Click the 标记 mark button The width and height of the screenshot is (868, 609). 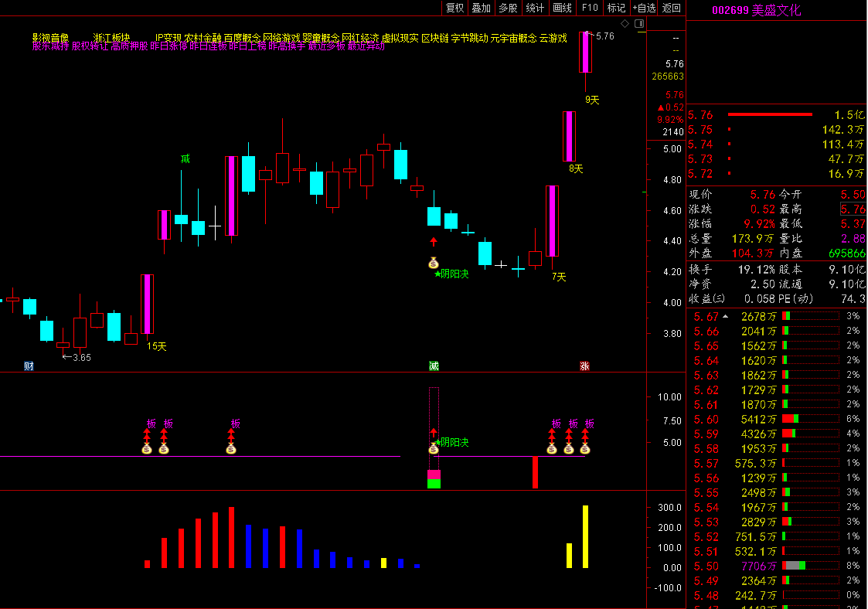click(x=616, y=8)
